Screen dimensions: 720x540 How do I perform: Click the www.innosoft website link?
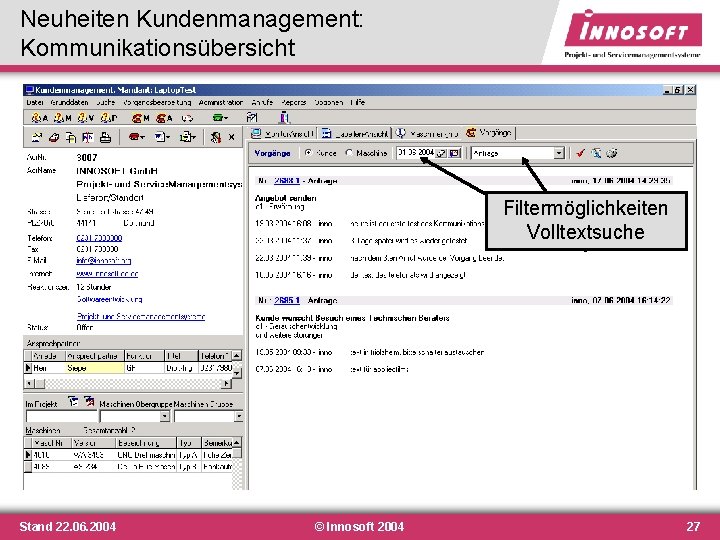pos(107,274)
